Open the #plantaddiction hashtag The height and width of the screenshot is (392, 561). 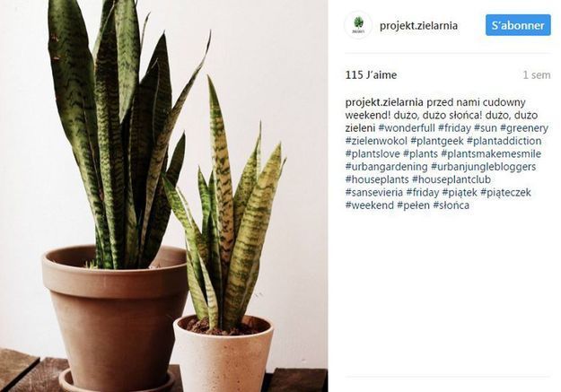pos(504,141)
